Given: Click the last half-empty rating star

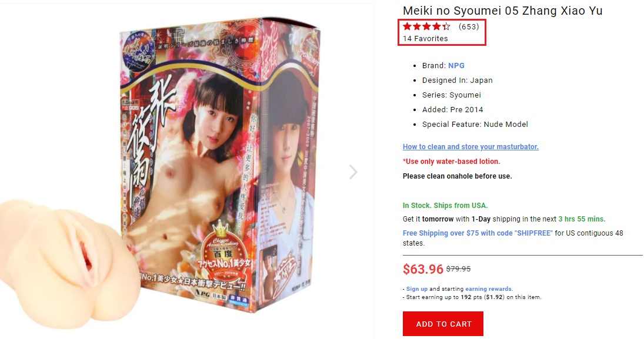Looking at the screenshot, I should point(446,26).
